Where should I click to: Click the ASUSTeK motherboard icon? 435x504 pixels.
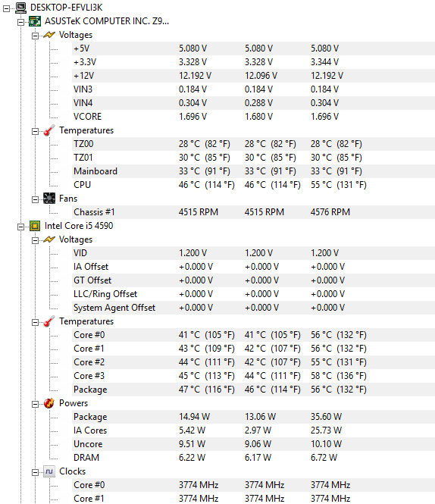point(35,21)
